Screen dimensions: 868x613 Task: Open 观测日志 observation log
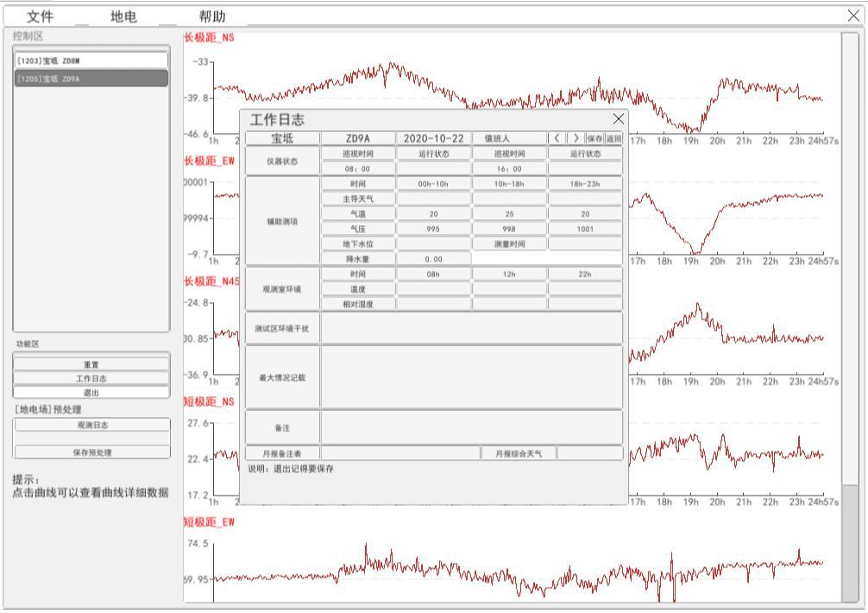tap(92, 425)
